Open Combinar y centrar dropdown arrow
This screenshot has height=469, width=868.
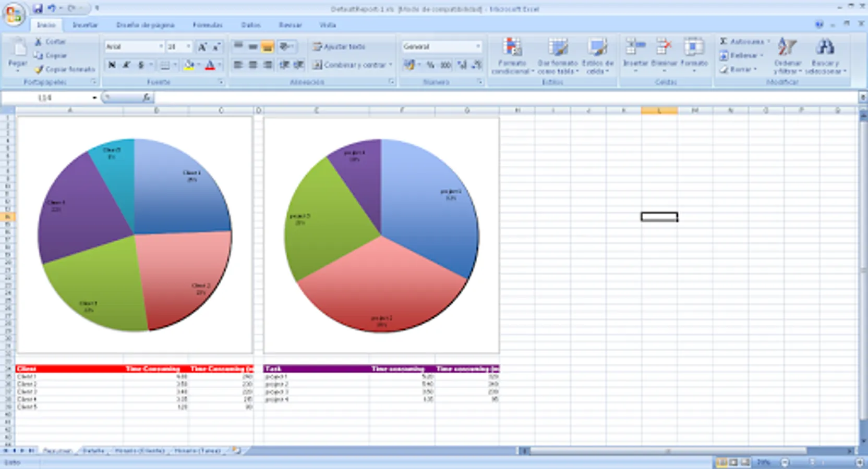[390, 65]
